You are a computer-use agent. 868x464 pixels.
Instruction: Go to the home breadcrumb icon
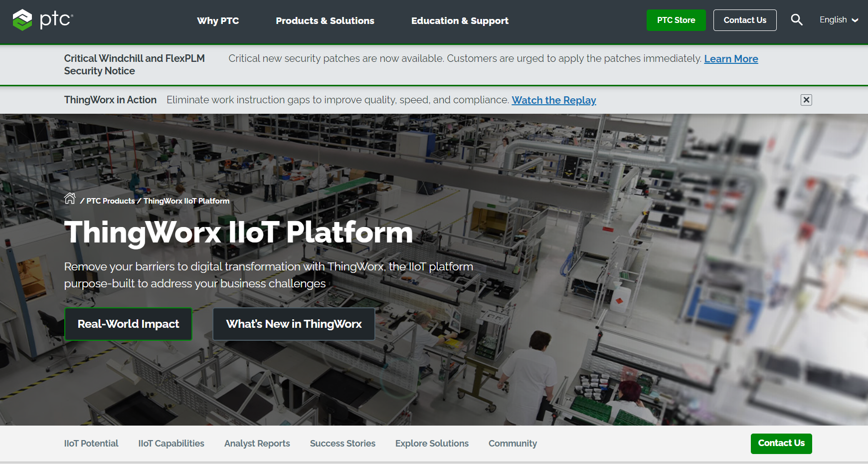coord(70,199)
